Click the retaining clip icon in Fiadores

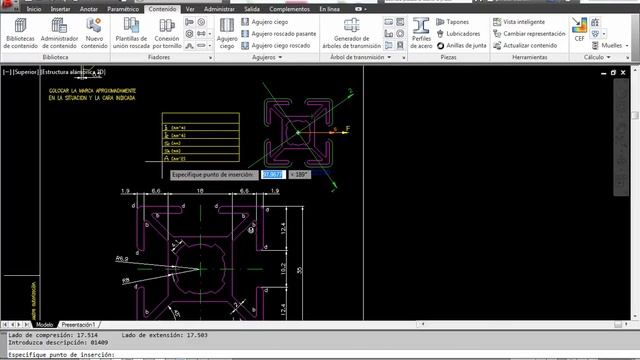click(x=189, y=46)
